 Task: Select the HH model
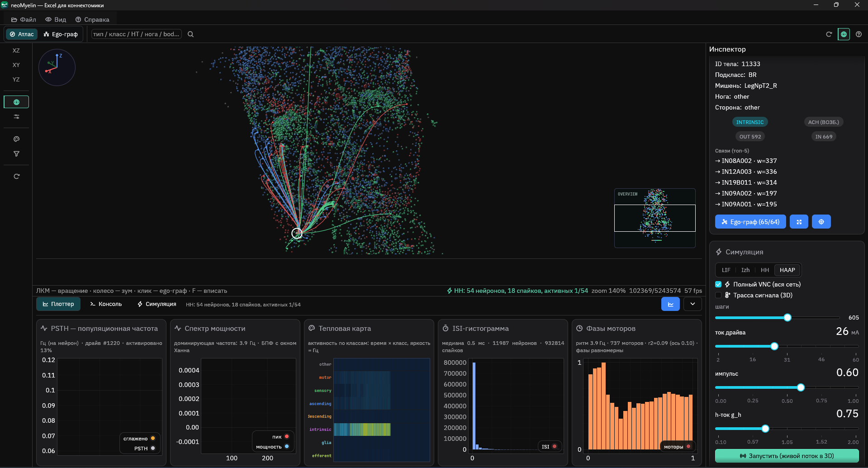(764, 270)
